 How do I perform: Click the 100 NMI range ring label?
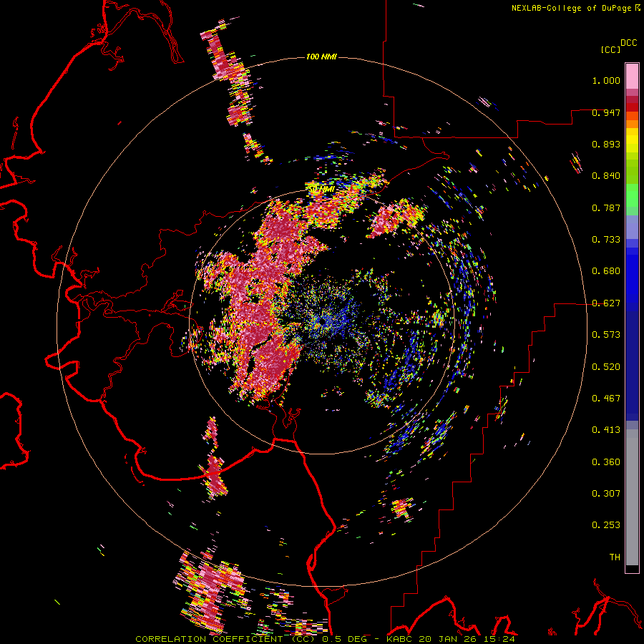click(x=321, y=57)
